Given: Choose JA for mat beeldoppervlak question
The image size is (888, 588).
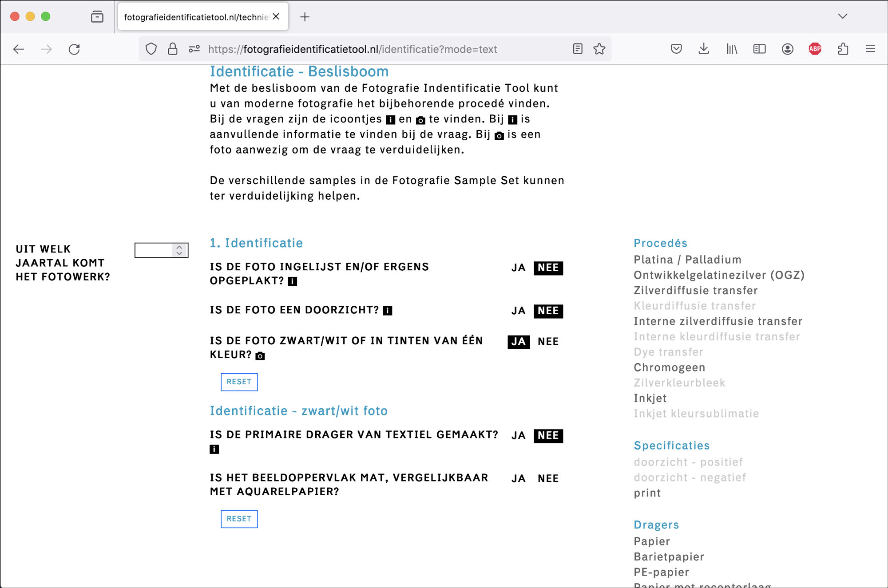Looking at the screenshot, I should (518, 479).
